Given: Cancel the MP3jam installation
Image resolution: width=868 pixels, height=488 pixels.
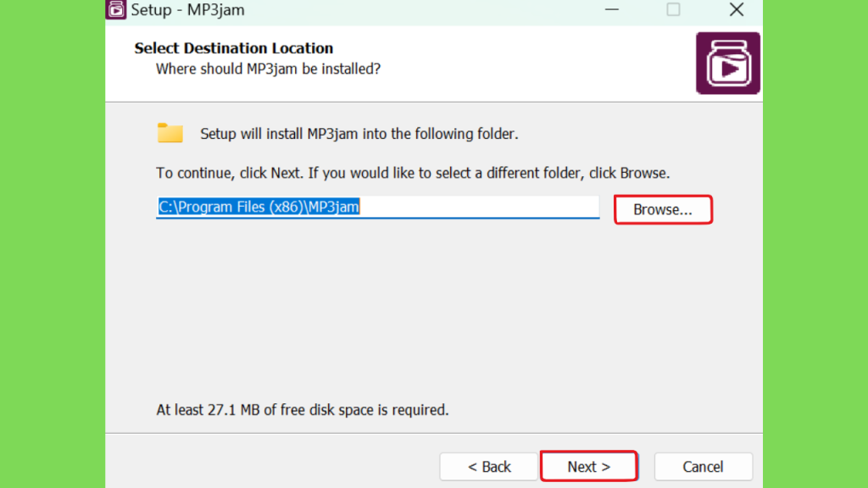Looking at the screenshot, I should (703, 467).
